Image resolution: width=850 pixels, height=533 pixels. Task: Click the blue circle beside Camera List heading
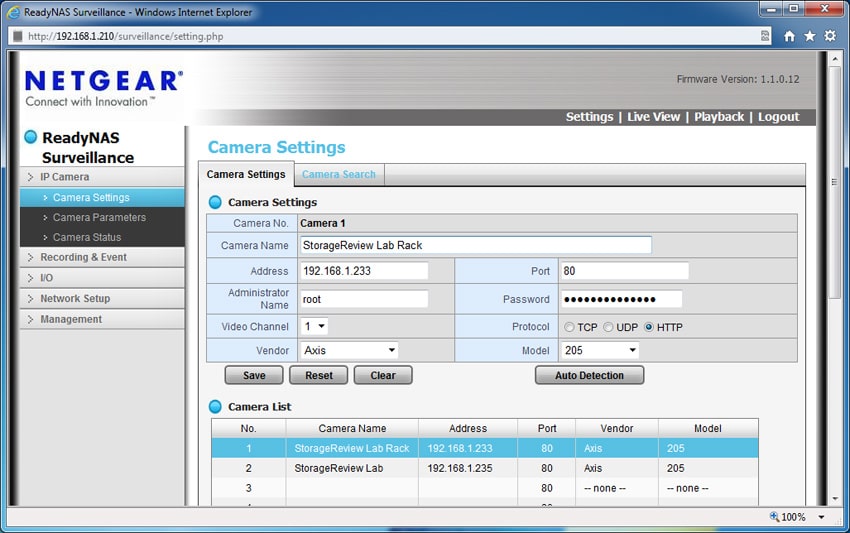click(215, 407)
